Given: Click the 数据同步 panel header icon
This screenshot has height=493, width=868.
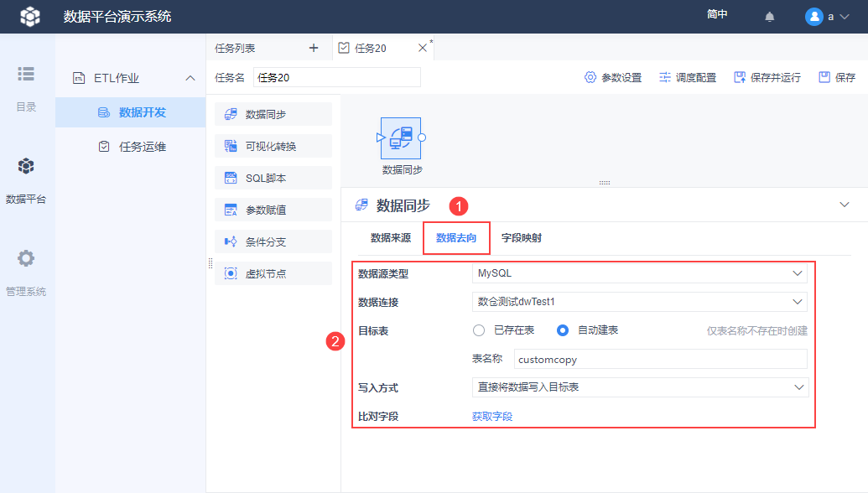Looking at the screenshot, I should click(x=361, y=205).
